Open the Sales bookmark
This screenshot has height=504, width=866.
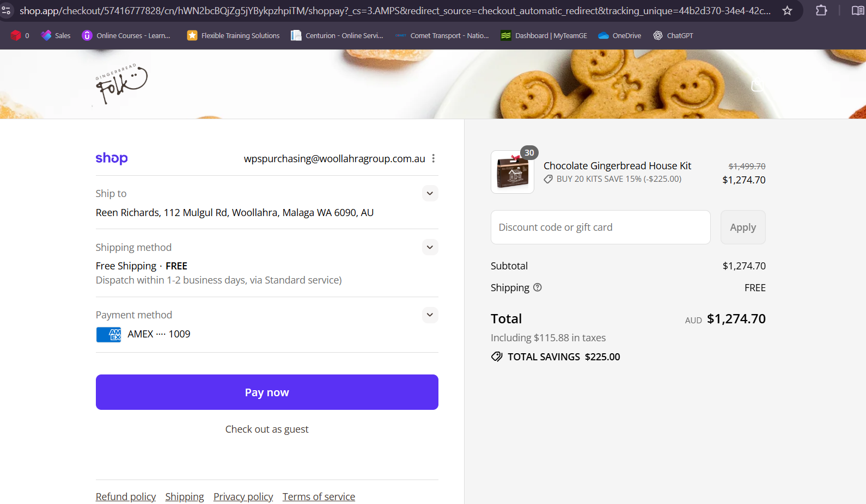pos(56,35)
